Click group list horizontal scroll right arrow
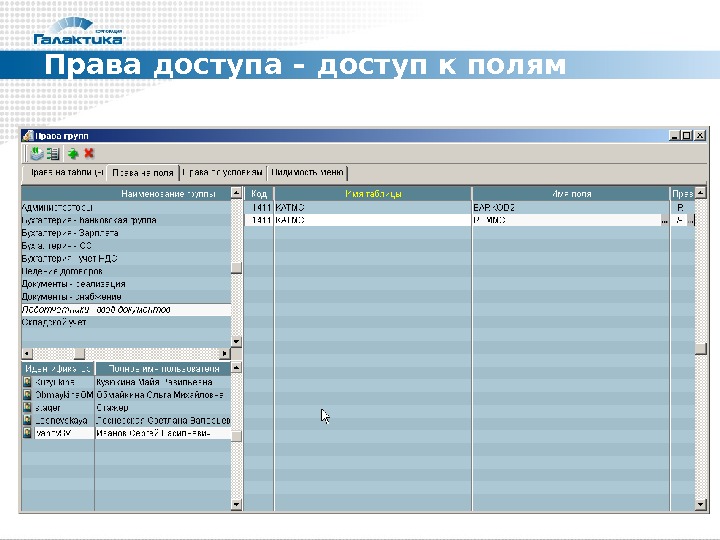 [x=225, y=354]
